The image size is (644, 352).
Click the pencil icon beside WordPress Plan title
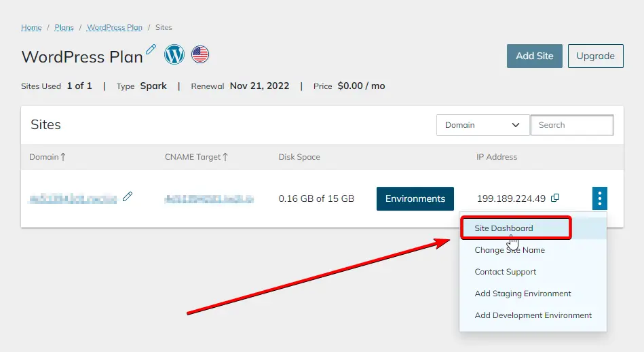[151, 50]
